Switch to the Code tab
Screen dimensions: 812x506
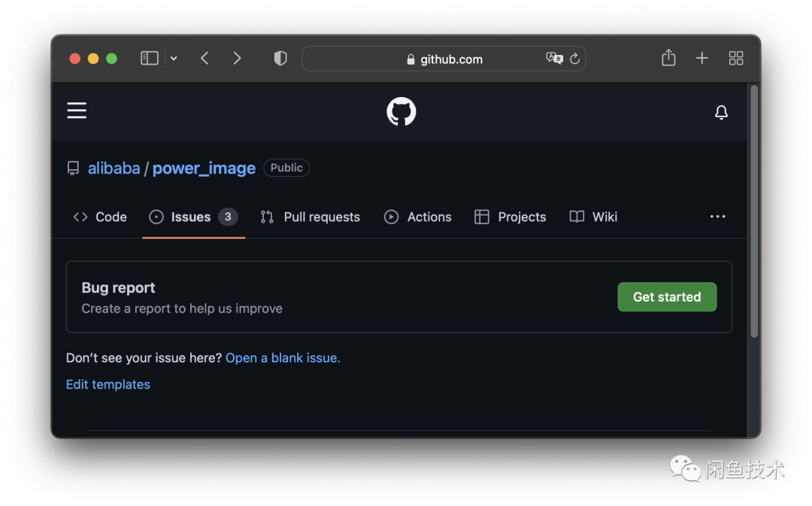100,217
